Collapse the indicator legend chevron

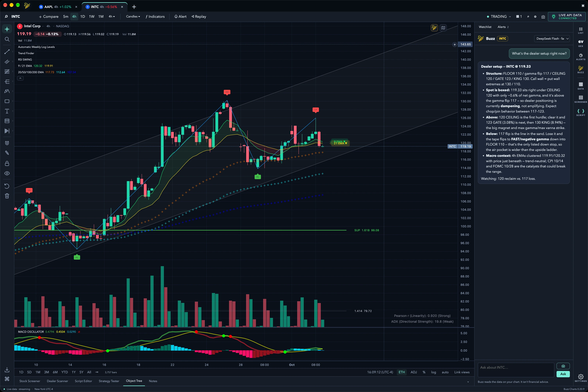click(x=20, y=78)
